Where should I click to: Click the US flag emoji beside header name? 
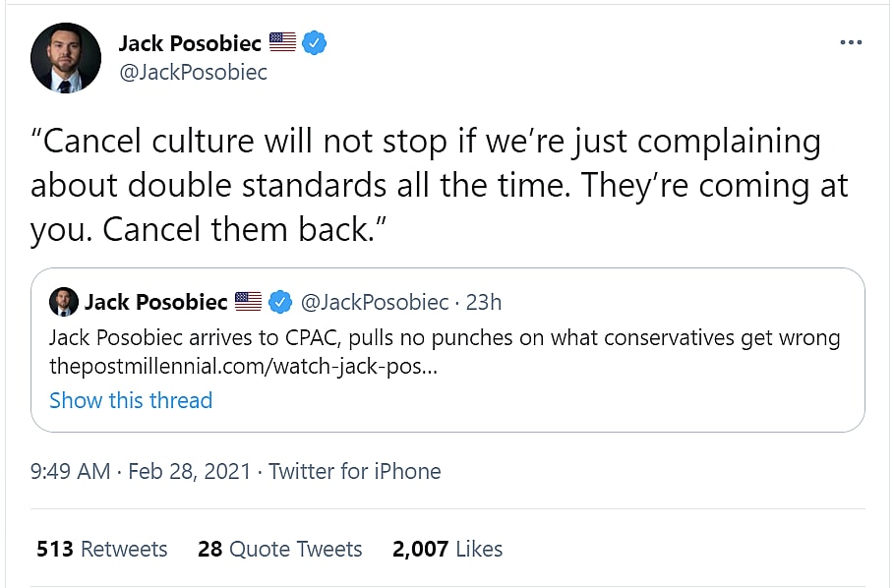(x=282, y=42)
